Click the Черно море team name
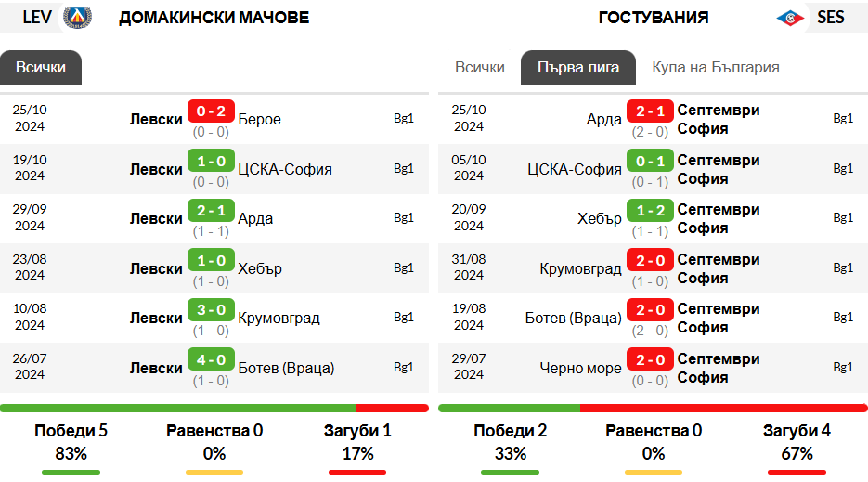Screen dimensions: 868x482 pyautogui.click(x=580, y=368)
